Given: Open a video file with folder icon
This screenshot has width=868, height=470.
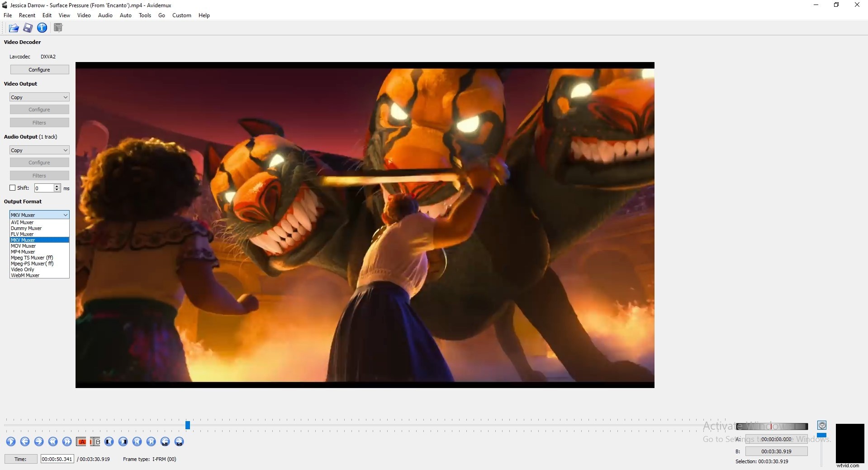Looking at the screenshot, I should pos(13,28).
